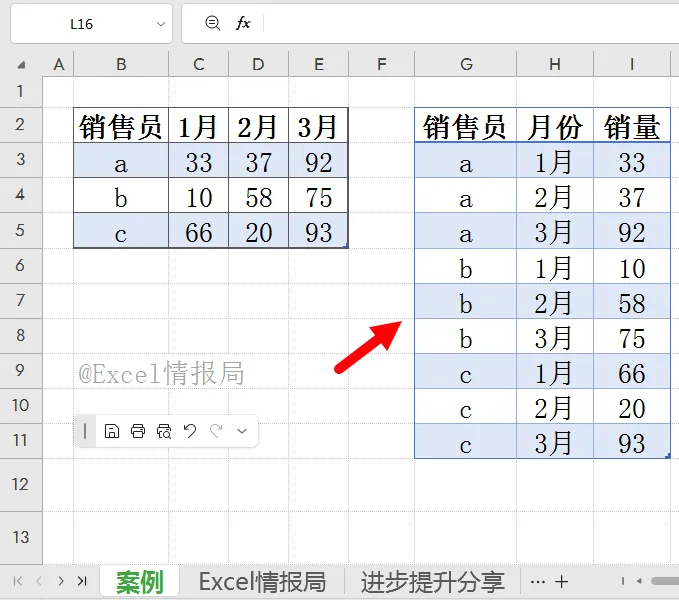Select row 6 header
The image size is (679, 600).
click(20, 265)
